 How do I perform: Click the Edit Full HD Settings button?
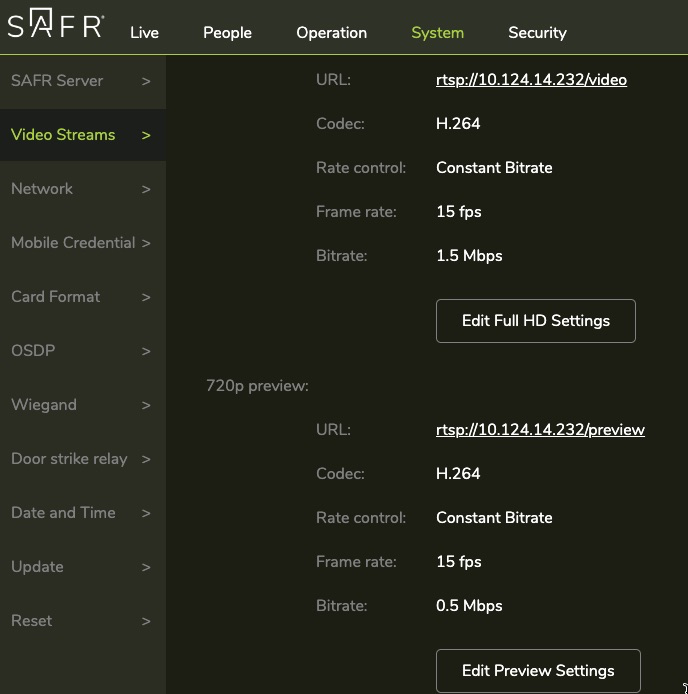(x=535, y=321)
